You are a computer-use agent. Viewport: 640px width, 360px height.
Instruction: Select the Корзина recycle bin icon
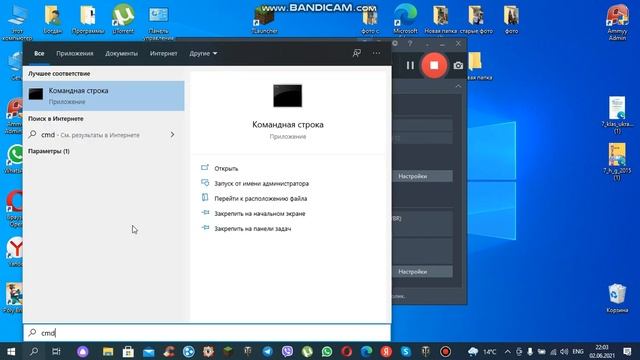[617, 298]
